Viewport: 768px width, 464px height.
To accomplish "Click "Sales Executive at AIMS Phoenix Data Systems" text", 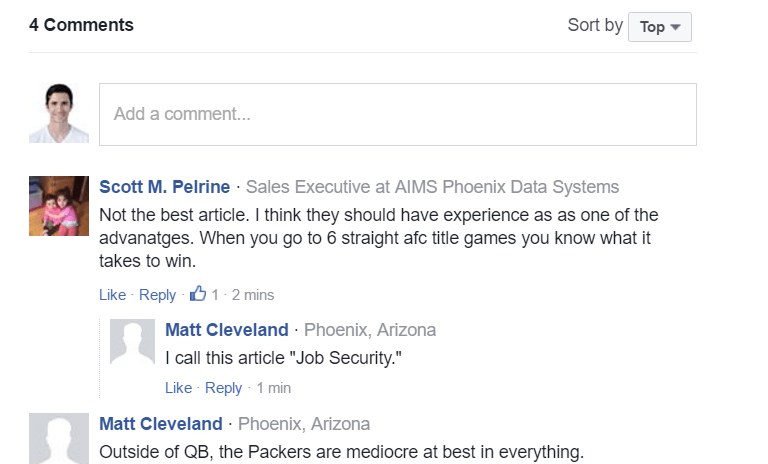I will point(432,187).
